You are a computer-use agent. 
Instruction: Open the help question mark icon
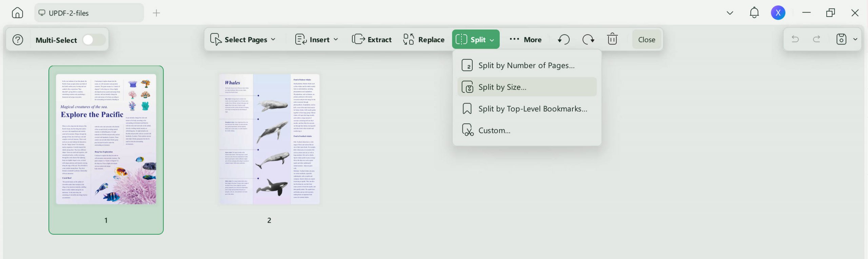pos(18,40)
